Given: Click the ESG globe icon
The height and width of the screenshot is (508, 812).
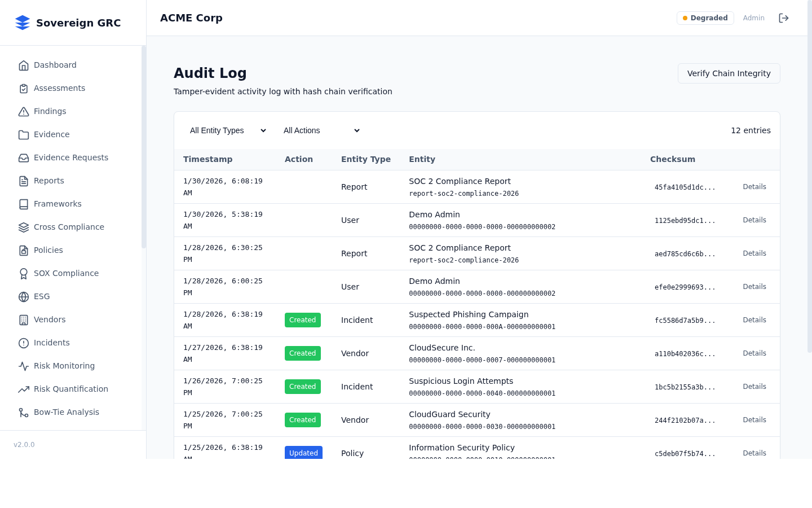Looking at the screenshot, I should (24, 296).
